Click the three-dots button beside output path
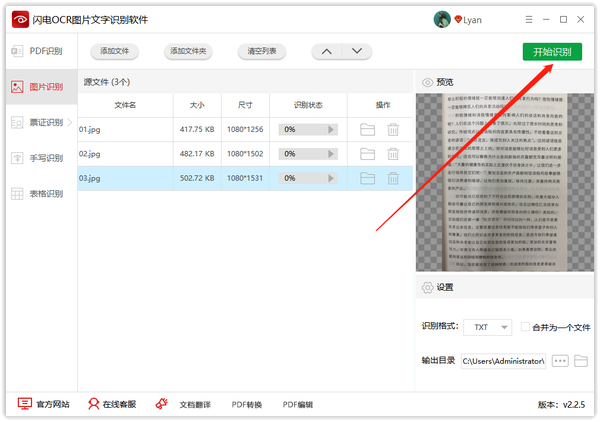Viewport: 600px width, 422px height. (x=560, y=360)
